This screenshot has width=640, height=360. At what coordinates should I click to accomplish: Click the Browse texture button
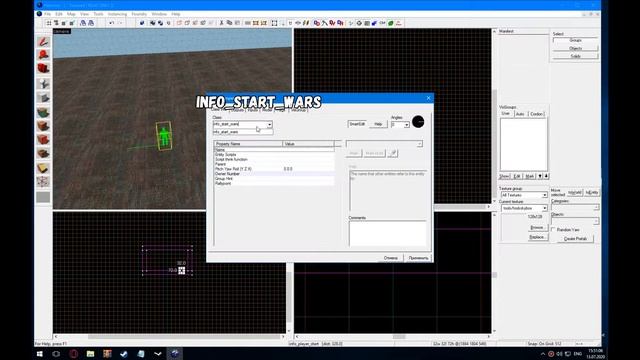tap(537, 228)
